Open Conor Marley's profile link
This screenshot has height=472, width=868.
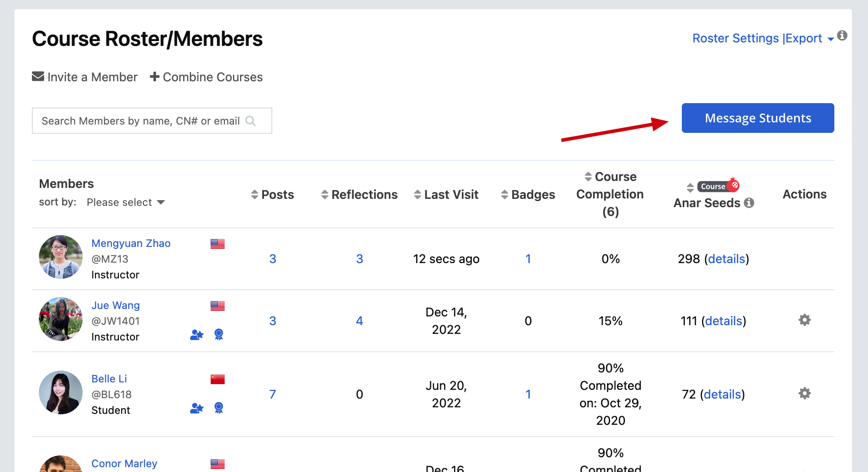tap(125, 464)
